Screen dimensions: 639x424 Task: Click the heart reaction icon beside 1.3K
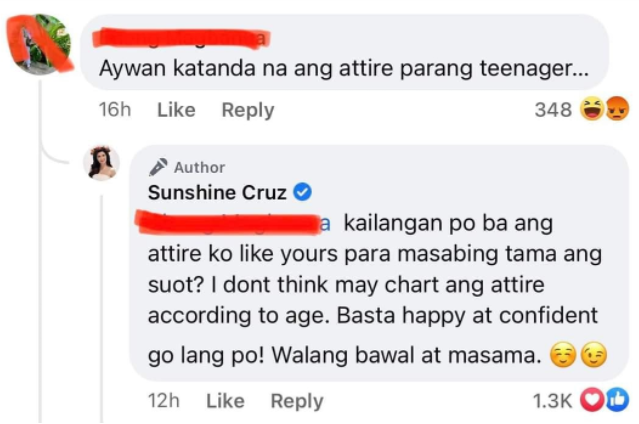(592, 400)
